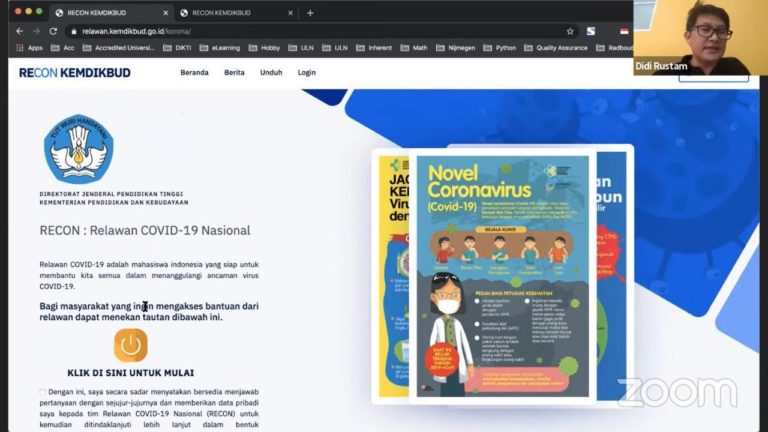768x432 pixels.
Task: Open a new tab with the plus button
Action: (x=310, y=13)
